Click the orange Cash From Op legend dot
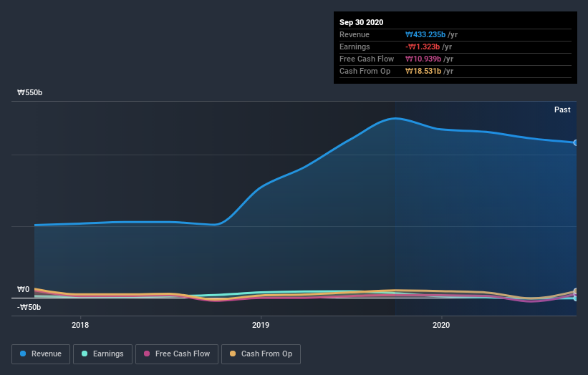This screenshot has width=588, height=375. 233,354
